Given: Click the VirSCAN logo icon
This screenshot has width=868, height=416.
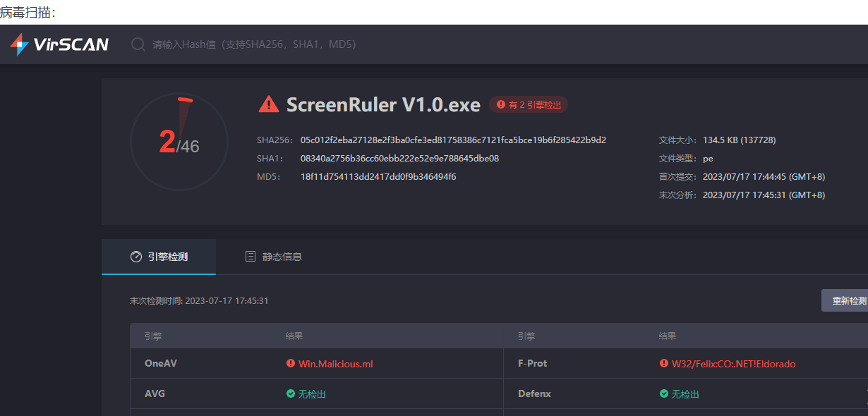Looking at the screenshot, I should tap(19, 44).
